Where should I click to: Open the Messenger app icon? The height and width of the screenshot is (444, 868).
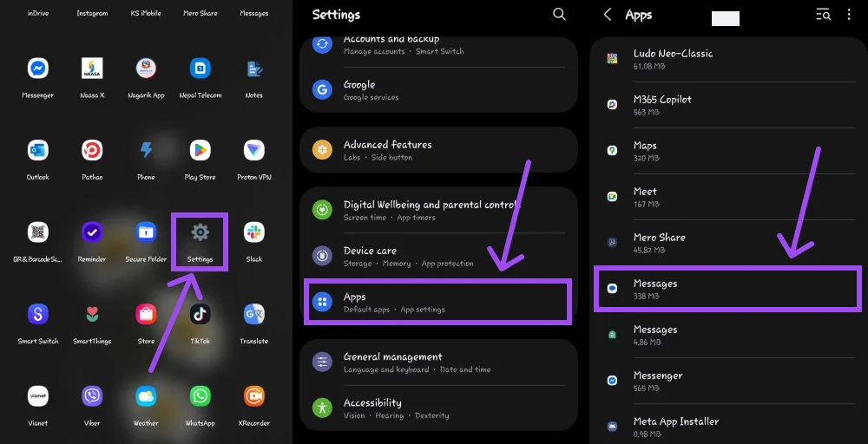pos(37,69)
